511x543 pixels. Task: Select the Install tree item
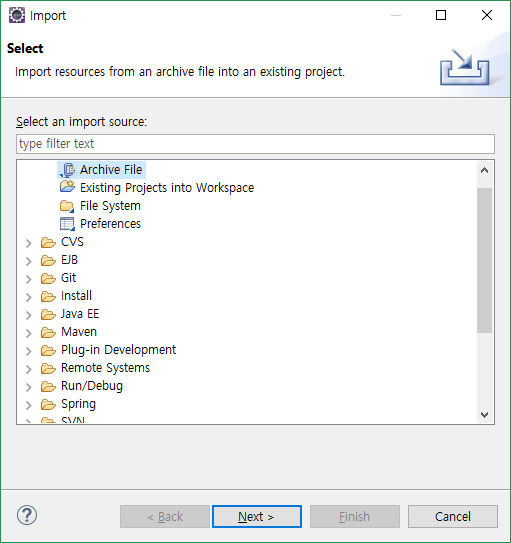pyautogui.click(x=76, y=296)
